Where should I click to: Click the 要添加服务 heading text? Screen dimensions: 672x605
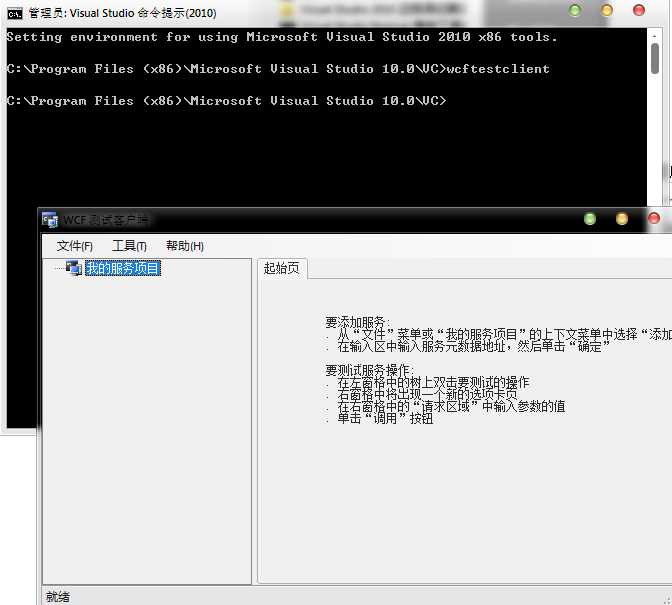(x=357, y=322)
